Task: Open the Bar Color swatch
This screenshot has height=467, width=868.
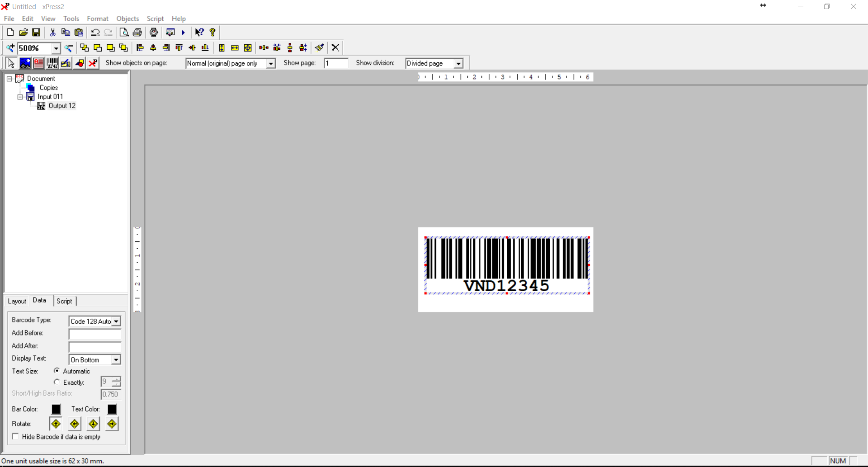Action: [x=56, y=409]
